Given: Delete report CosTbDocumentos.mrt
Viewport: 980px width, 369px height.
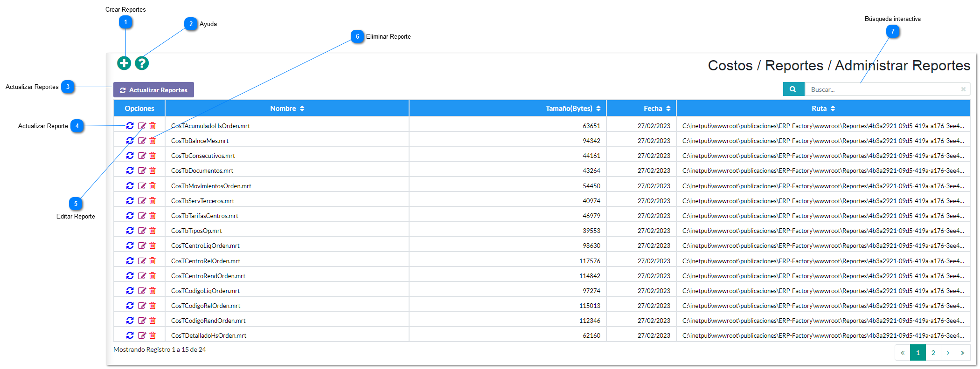Looking at the screenshot, I should (153, 171).
